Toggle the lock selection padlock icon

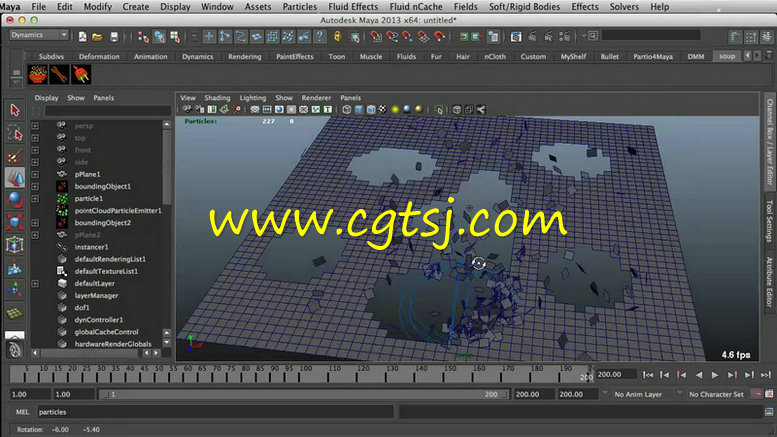[x=337, y=37]
